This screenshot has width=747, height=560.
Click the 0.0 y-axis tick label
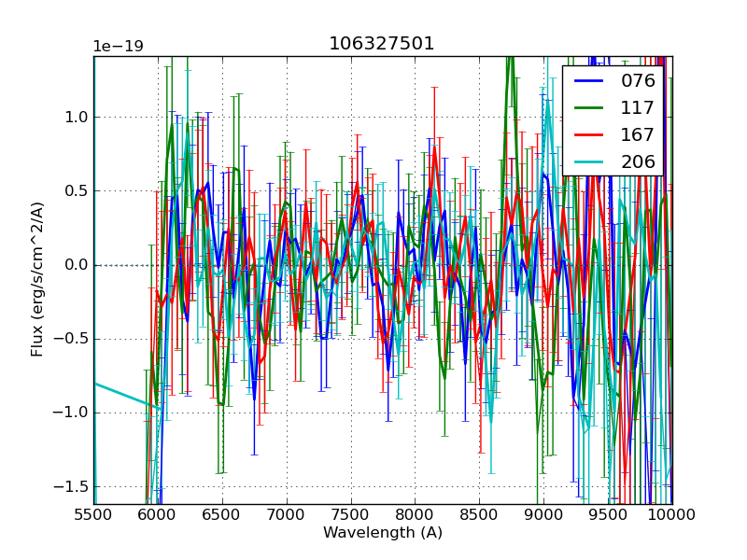(x=73, y=265)
